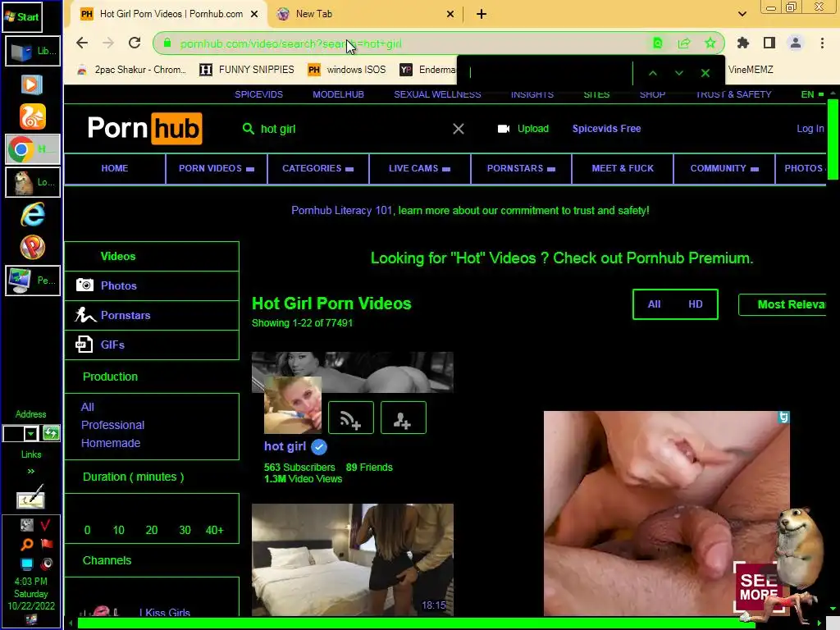The image size is (840, 630).
Task: Open the Internet Explorer taskbar icon
Action: coord(32,214)
